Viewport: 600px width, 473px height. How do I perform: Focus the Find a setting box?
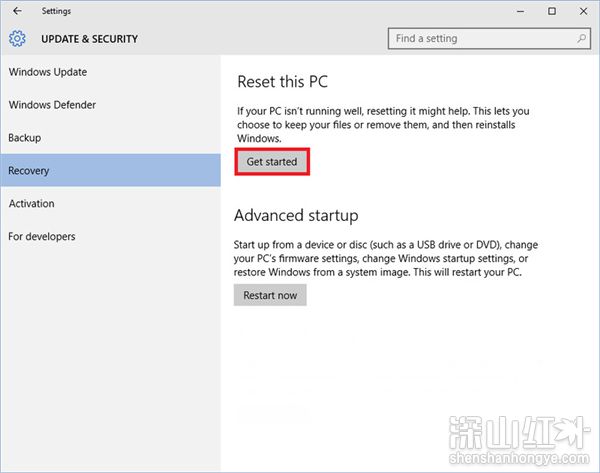pos(489,38)
